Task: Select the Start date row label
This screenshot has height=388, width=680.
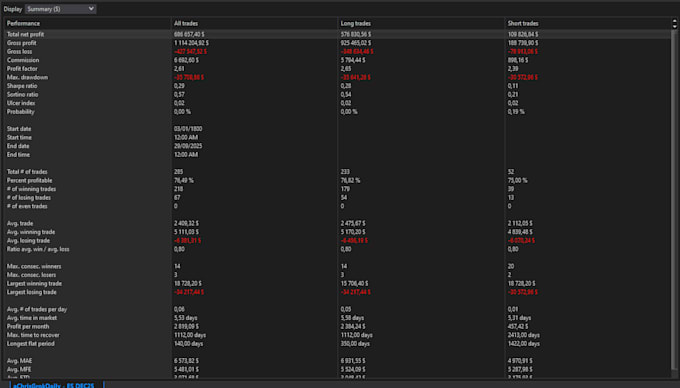Action: point(19,129)
